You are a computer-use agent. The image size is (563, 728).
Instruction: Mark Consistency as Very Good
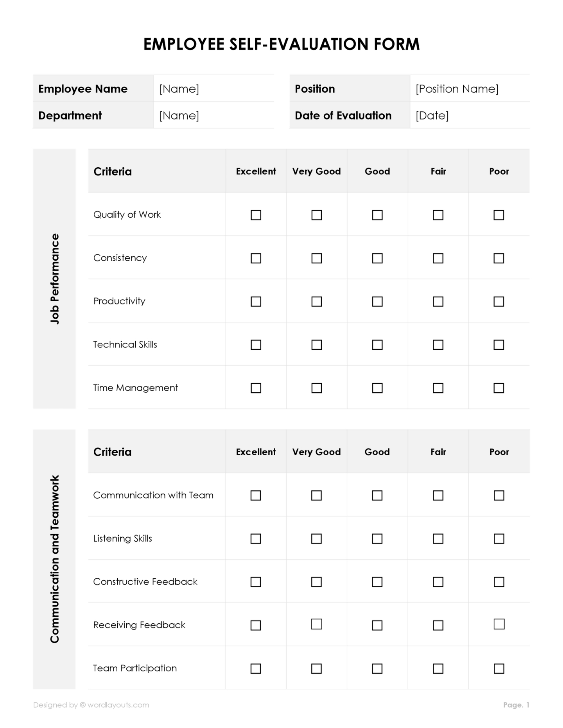click(316, 258)
